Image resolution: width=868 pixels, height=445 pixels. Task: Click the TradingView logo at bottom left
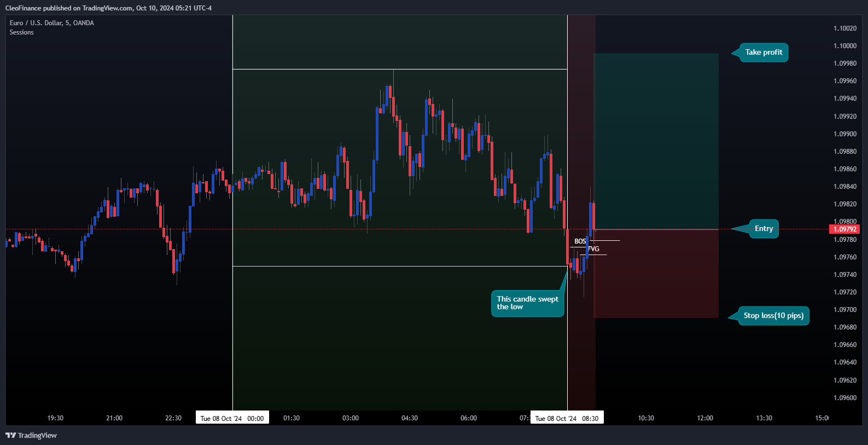pyautogui.click(x=31, y=435)
